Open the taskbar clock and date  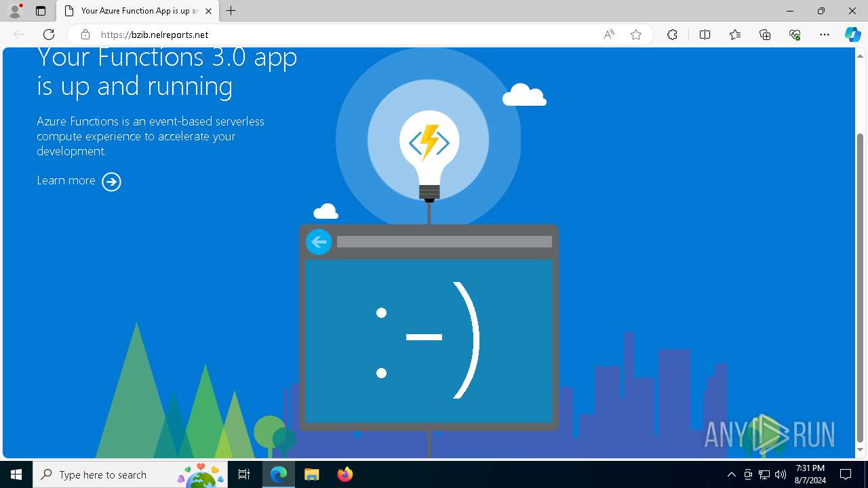click(810, 474)
